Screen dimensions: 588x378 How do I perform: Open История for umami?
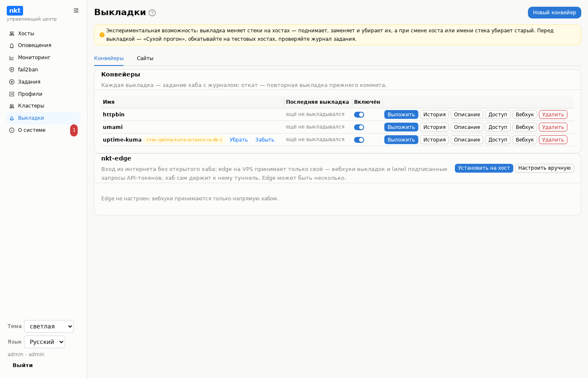click(x=434, y=127)
